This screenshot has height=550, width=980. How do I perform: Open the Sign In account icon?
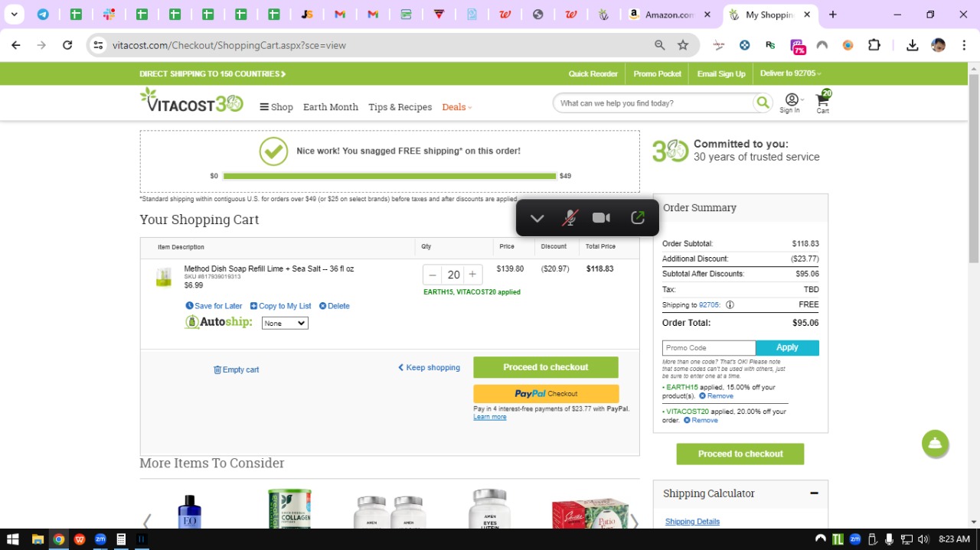coord(791,99)
